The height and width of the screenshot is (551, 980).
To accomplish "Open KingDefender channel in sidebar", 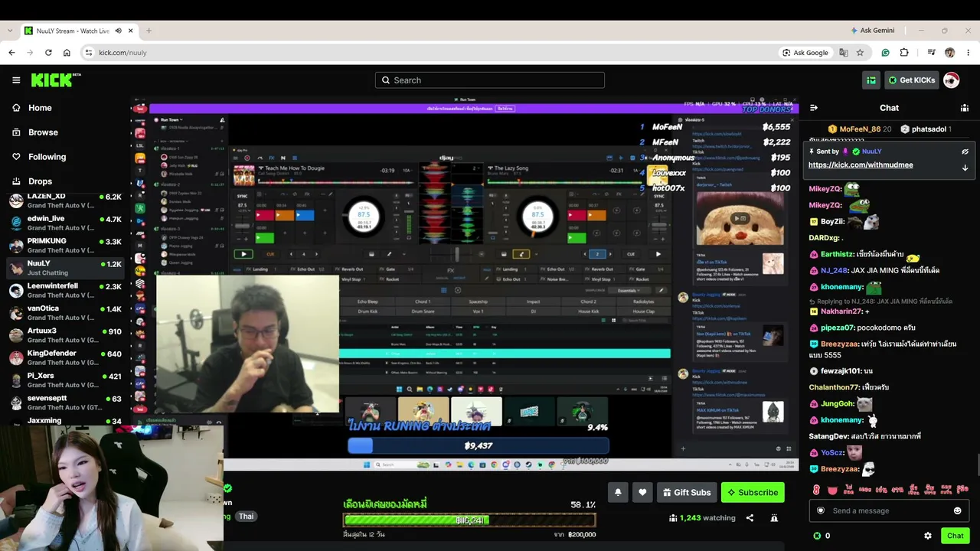I will tap(65, 358).
